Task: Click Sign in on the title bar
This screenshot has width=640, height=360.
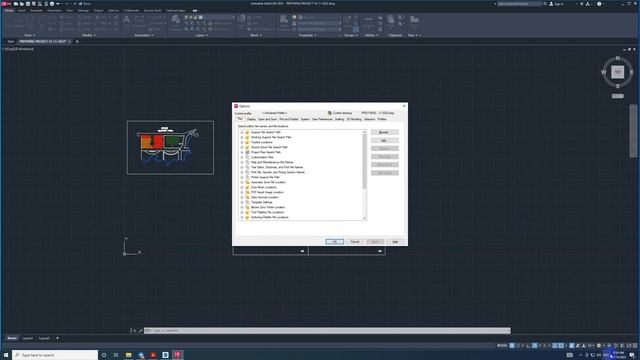Action: 556,4
